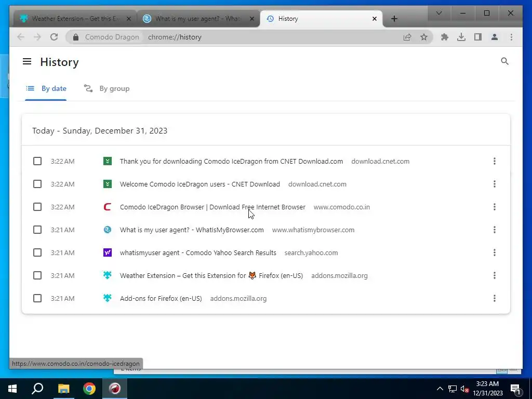532x399 pixels.
Task: Check the 'Add-ons for Firefox' entry checkbox
Action: click(x=37, y=298)
